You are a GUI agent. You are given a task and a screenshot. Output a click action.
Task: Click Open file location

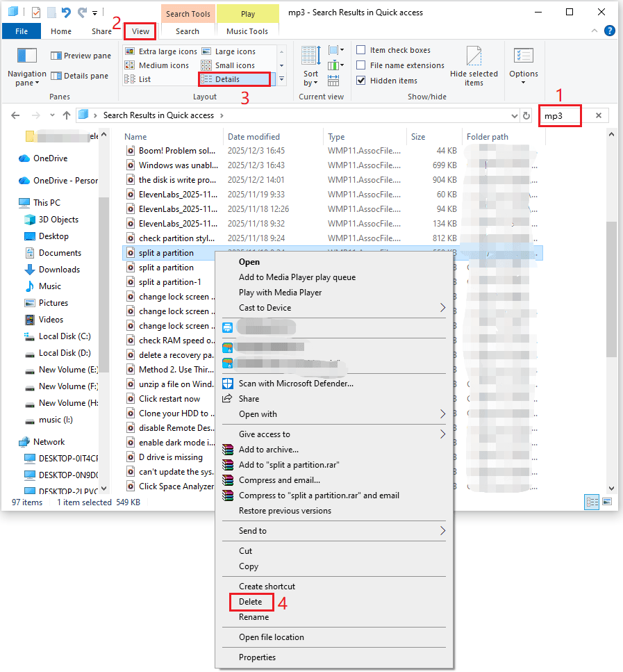point(272,637)
